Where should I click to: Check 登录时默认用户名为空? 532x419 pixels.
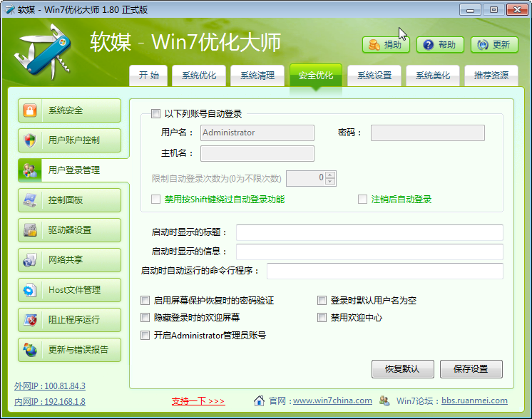coord(322,300)
